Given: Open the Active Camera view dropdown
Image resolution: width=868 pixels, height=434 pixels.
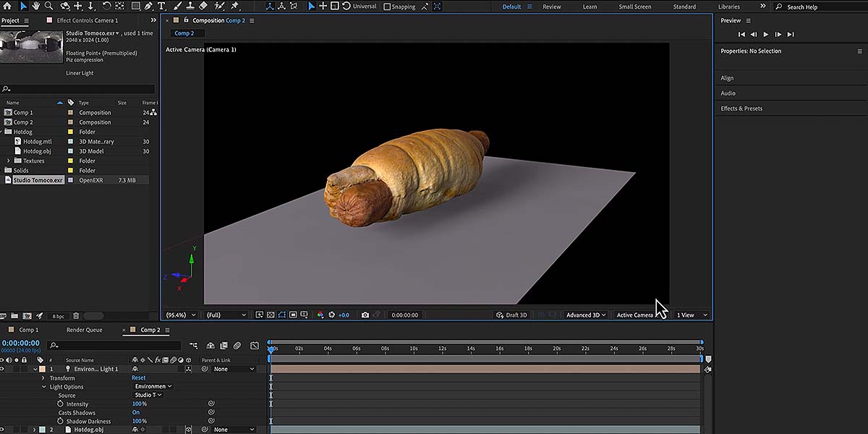Looking at the screenshot, I should [642, 315].
